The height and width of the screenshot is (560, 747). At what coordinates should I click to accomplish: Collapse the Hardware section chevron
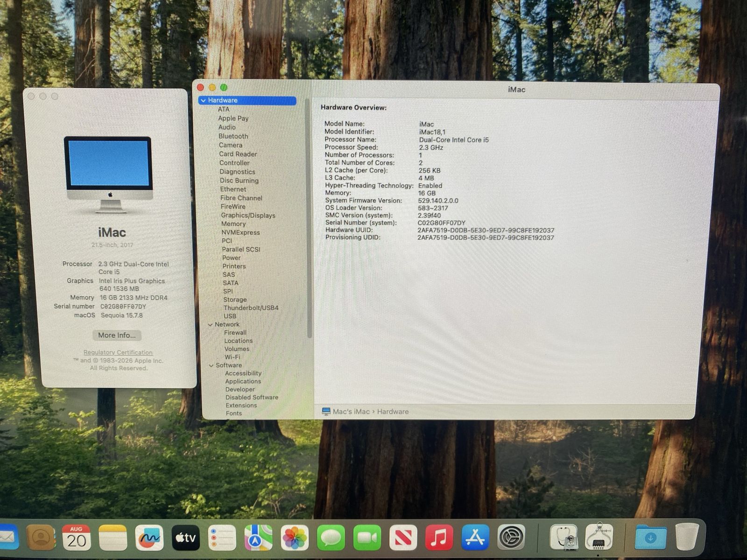click(x=203, y=100)
